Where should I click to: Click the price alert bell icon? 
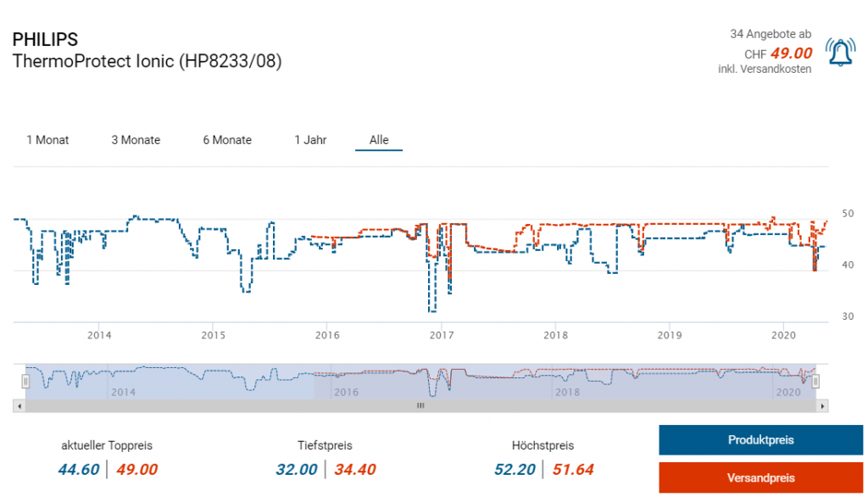[x=840, y=53]
